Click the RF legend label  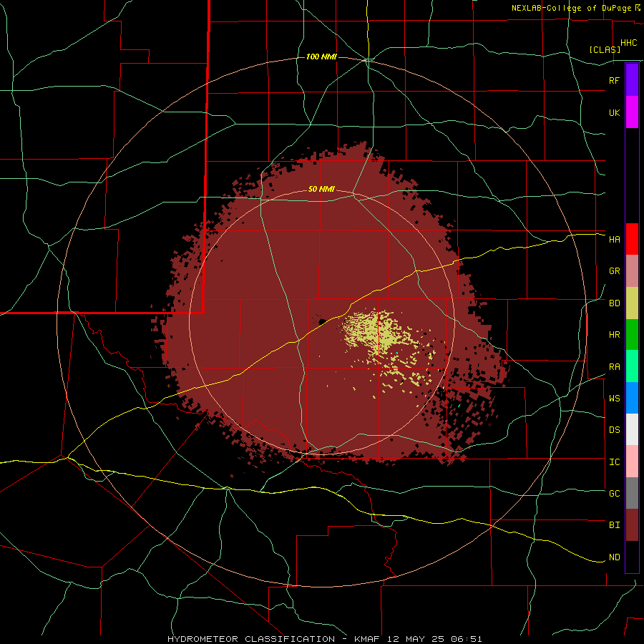(614, 80)
